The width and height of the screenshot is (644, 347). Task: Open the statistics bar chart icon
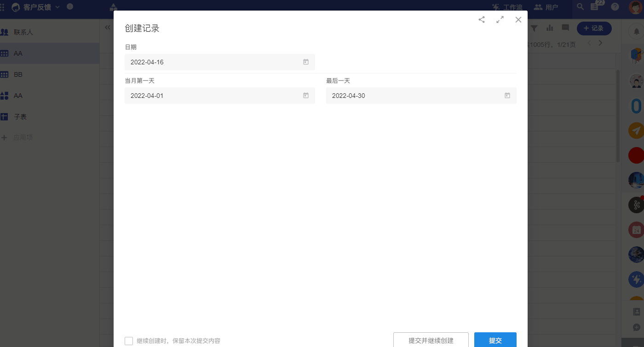tap(550, 28)
